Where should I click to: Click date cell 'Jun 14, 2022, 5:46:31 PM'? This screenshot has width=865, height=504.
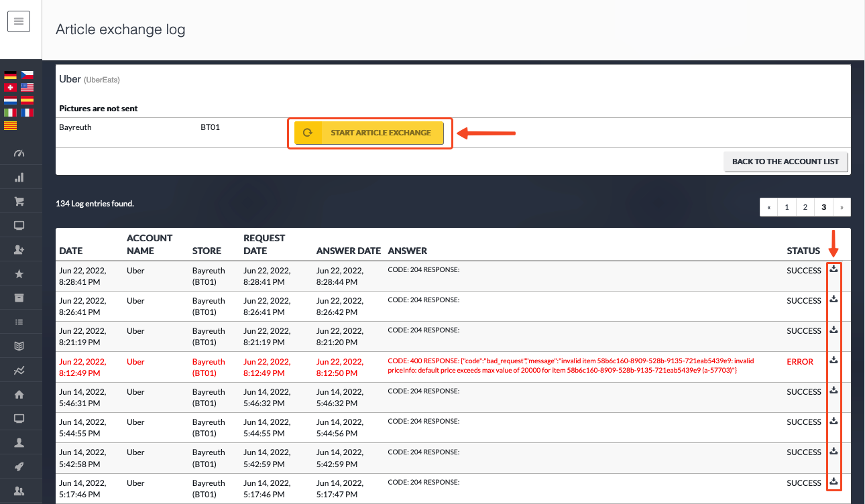[x=82, y=397]
